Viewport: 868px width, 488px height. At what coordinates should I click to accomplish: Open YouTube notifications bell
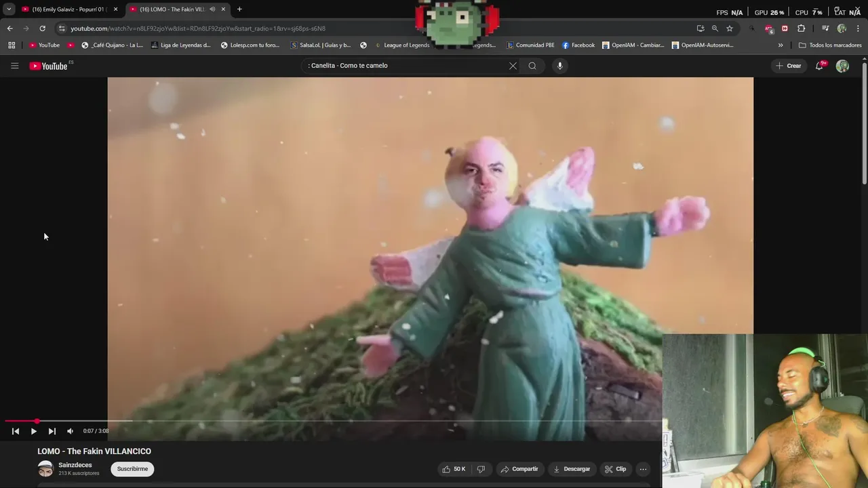819,66
